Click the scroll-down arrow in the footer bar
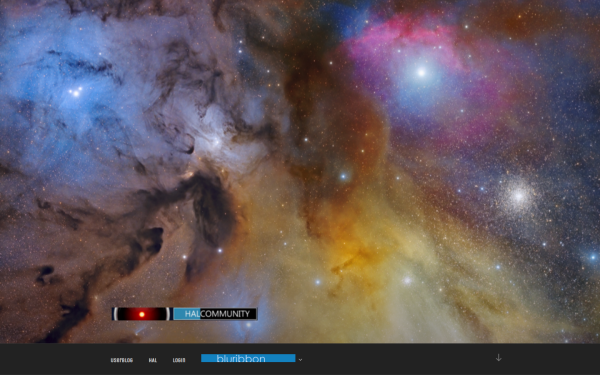Viewport: 600px width, 375px height. [498, 358]
